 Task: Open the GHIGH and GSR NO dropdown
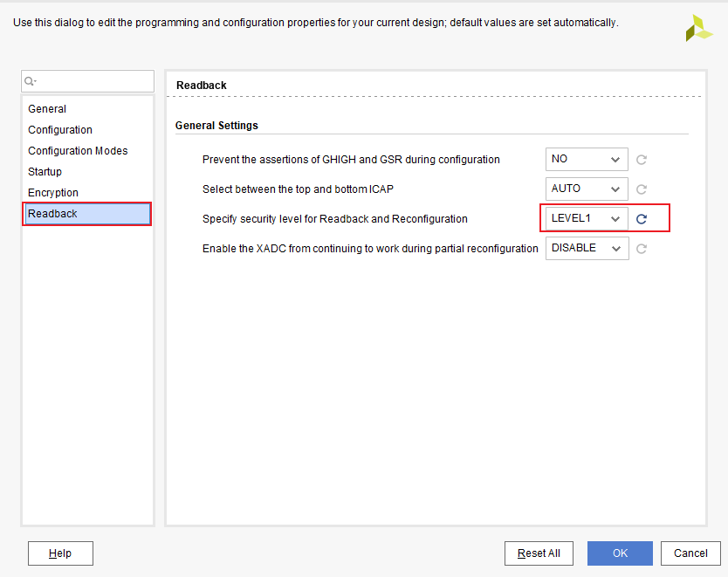coord(587,159)
